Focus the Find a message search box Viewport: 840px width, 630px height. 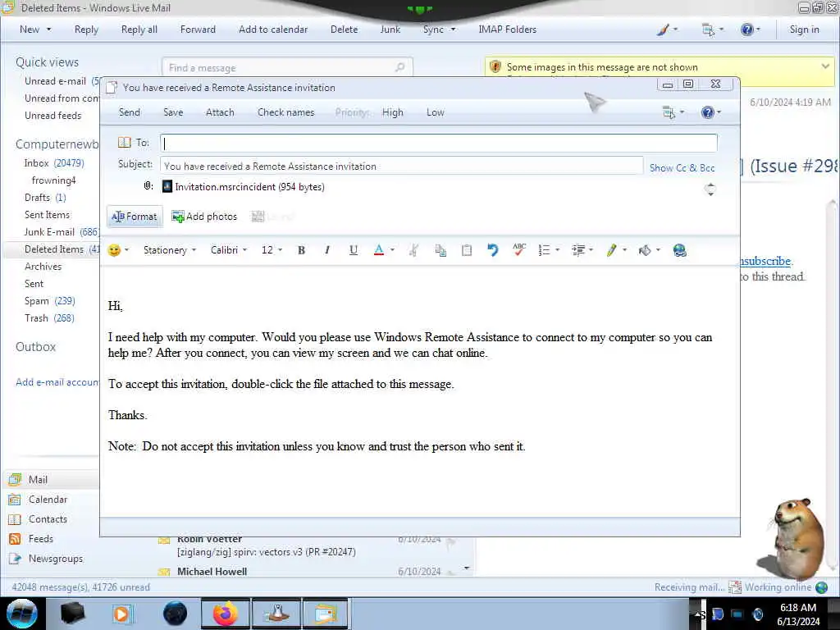click(287, 67)
